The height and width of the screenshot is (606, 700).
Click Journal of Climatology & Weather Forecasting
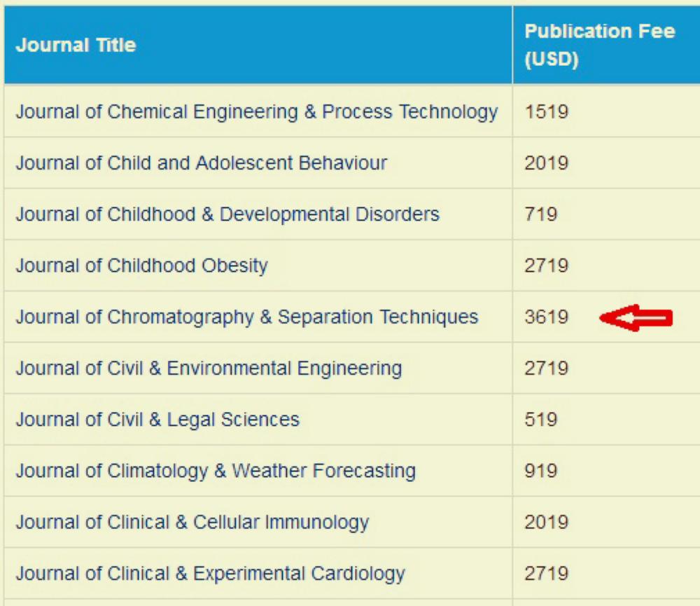216,471
